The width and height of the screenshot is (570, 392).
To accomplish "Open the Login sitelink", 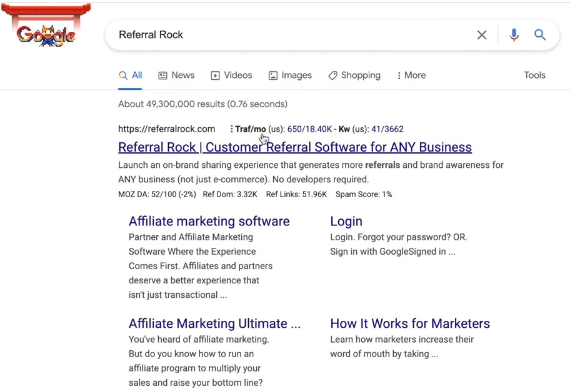I will coord(346,222).
